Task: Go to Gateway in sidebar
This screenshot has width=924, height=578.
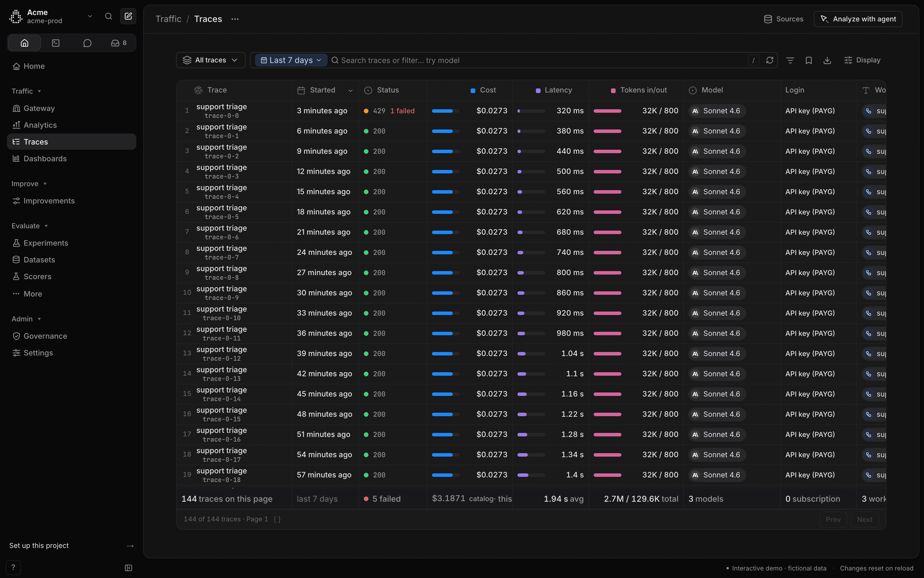Action: (x=71, y=108)
